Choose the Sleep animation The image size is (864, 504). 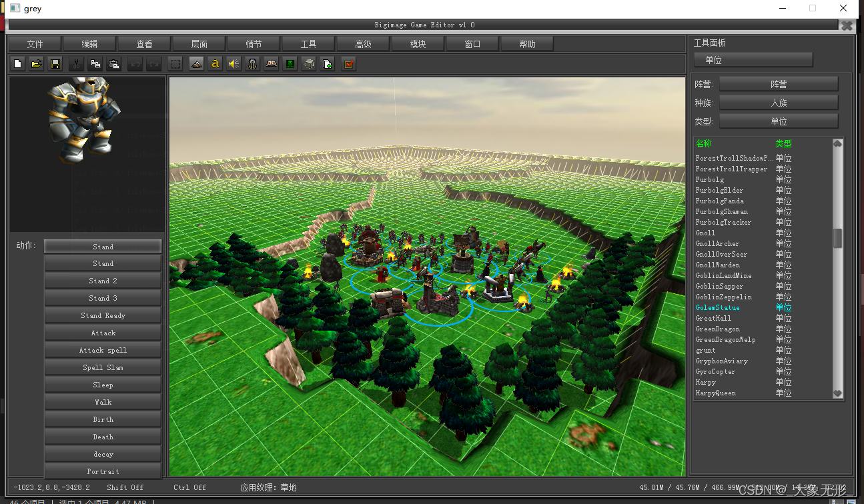(x=103, y=385)
